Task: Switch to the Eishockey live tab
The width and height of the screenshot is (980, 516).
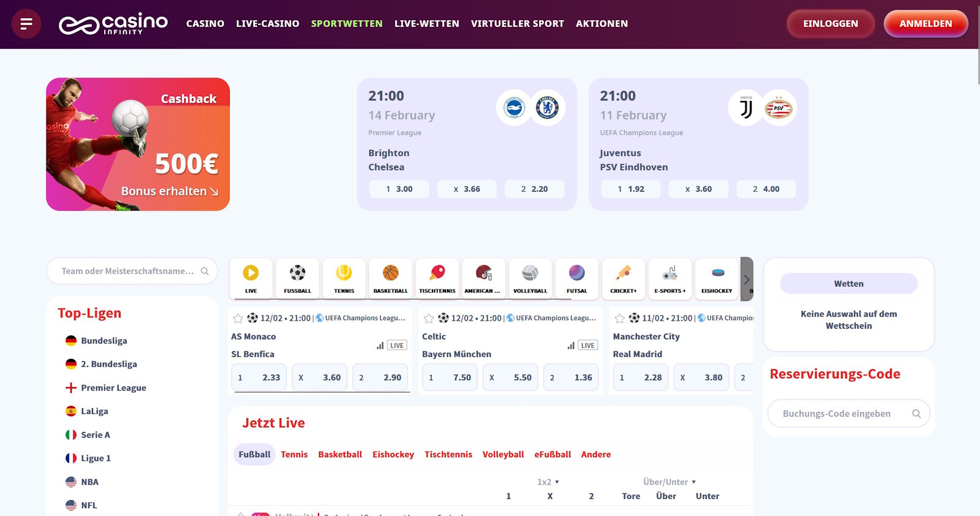Action: click(x=393, y=455)
